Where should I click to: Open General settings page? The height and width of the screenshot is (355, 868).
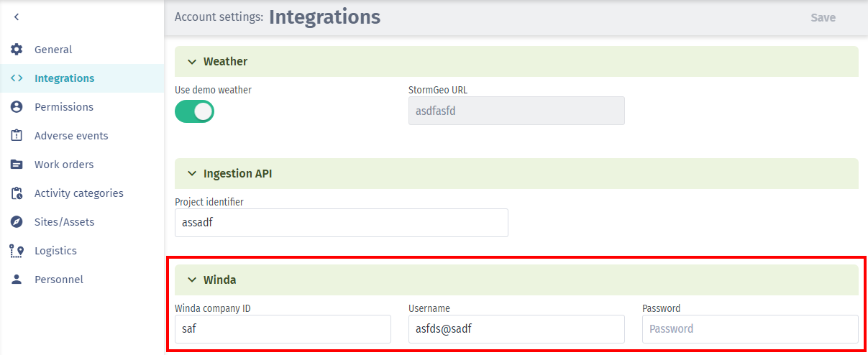click(x=82, y=50)
